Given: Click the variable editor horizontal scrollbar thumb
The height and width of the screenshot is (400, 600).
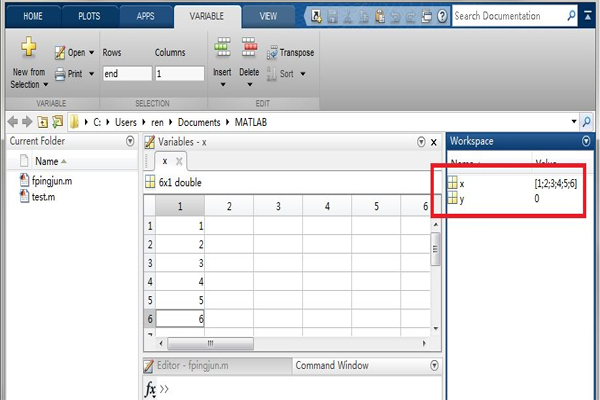Looking at the screenshot, I should tap(210, 343).
